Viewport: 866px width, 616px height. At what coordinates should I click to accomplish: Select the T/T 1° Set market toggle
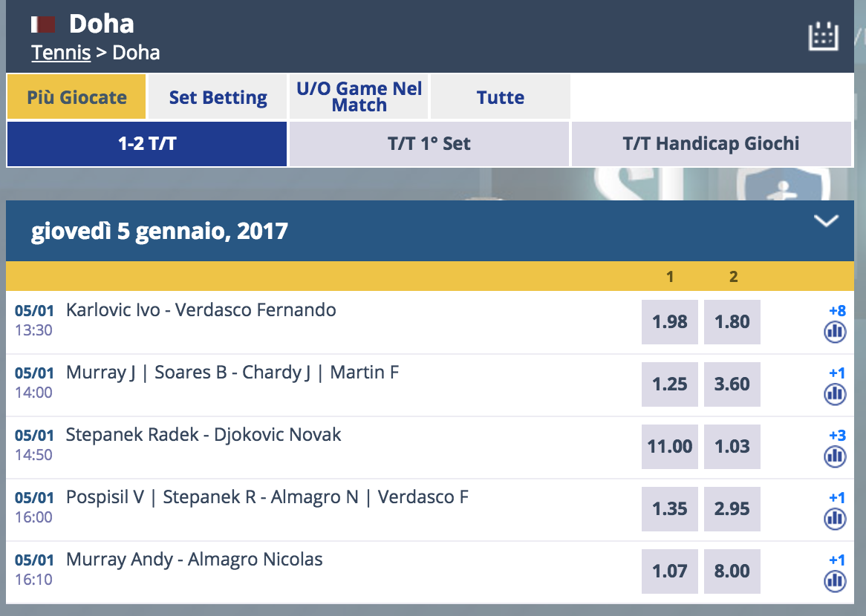(429, 144)
